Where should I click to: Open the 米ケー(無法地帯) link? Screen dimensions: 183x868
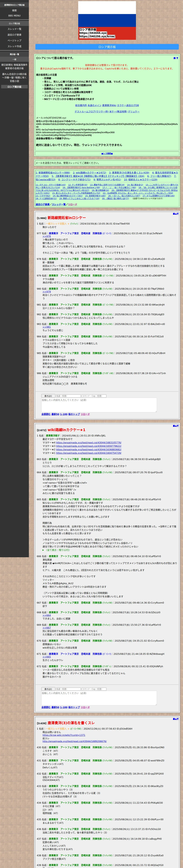[118, 112]
